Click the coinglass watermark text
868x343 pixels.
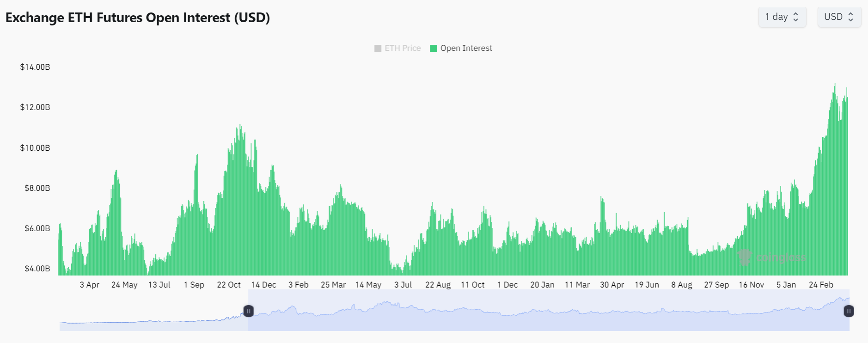click(781, 258)
